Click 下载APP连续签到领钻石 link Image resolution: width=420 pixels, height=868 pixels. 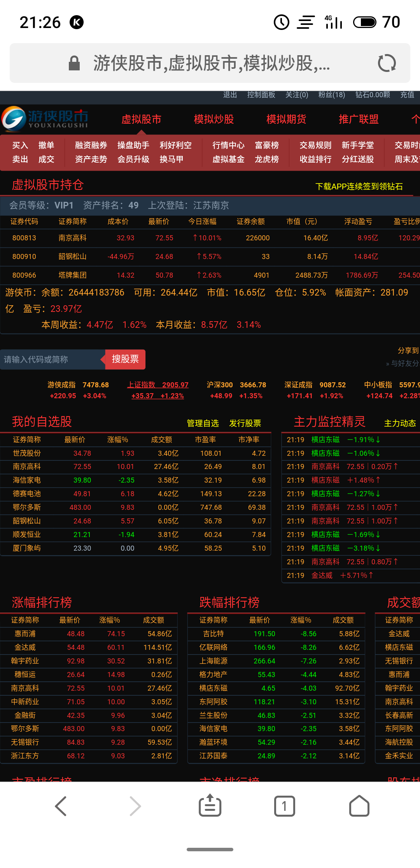[x=359, y=187]
